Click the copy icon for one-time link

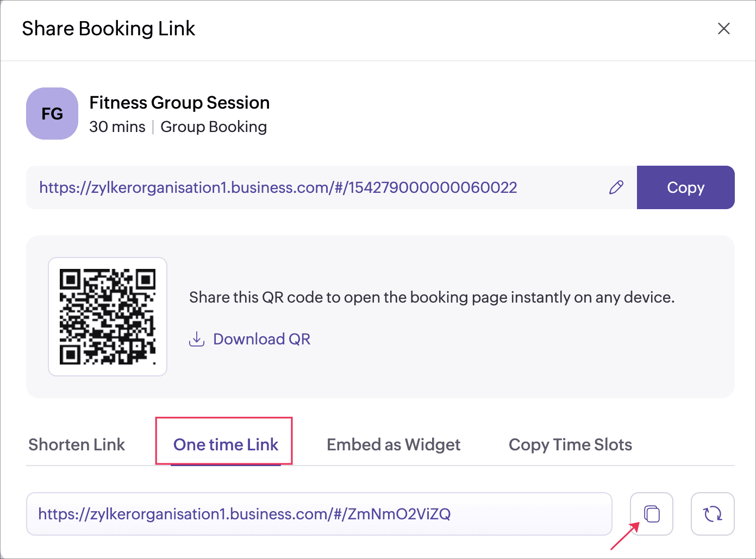pos(651,514)
